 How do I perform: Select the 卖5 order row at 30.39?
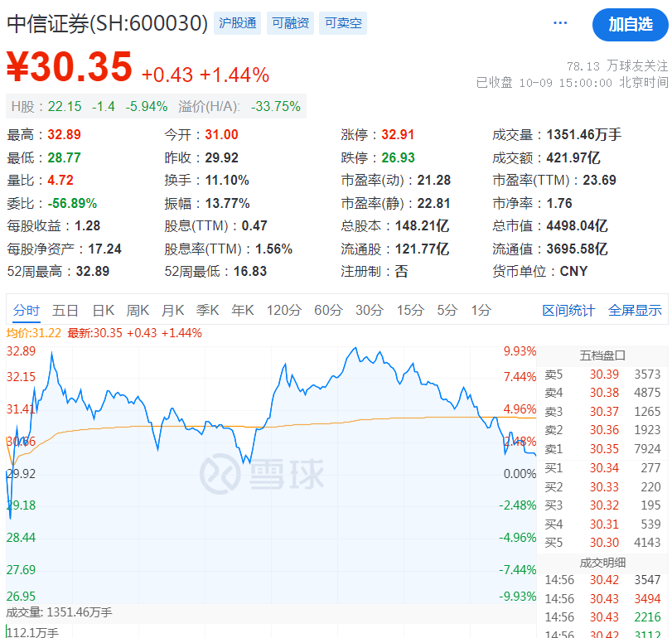coord(602,375)
